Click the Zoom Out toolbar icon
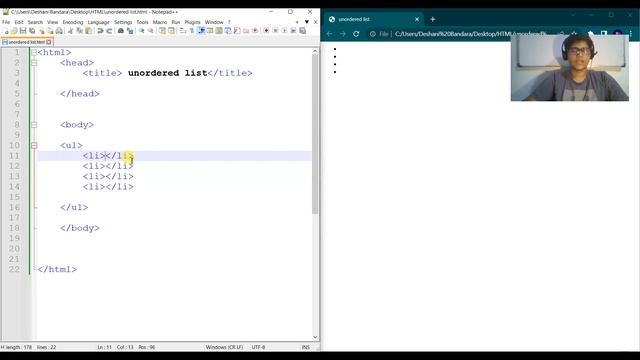This screenshot has width=640, height=360. (x=151, y=31)
